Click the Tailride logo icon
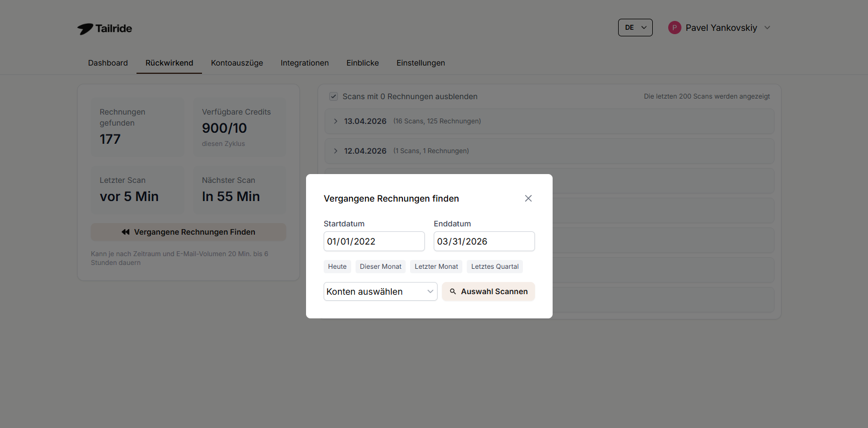The height and width of the screenshot is (428, 868). [x=85, y=29]
